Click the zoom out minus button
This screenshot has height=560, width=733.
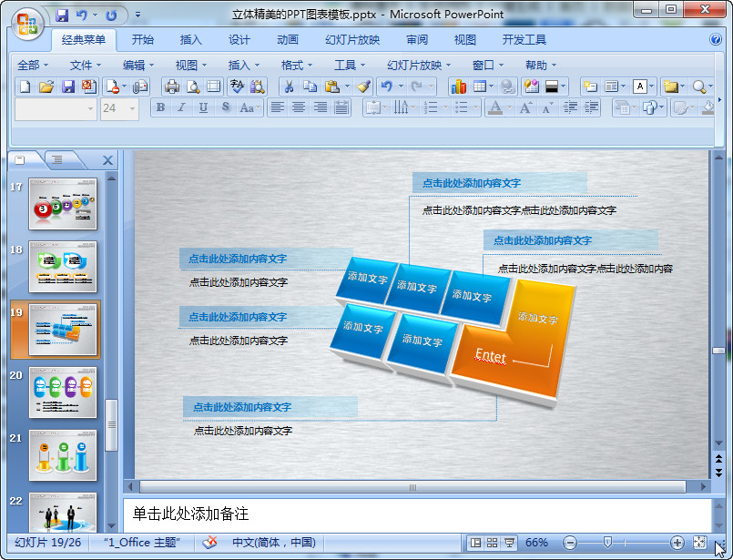coord(569,543)
